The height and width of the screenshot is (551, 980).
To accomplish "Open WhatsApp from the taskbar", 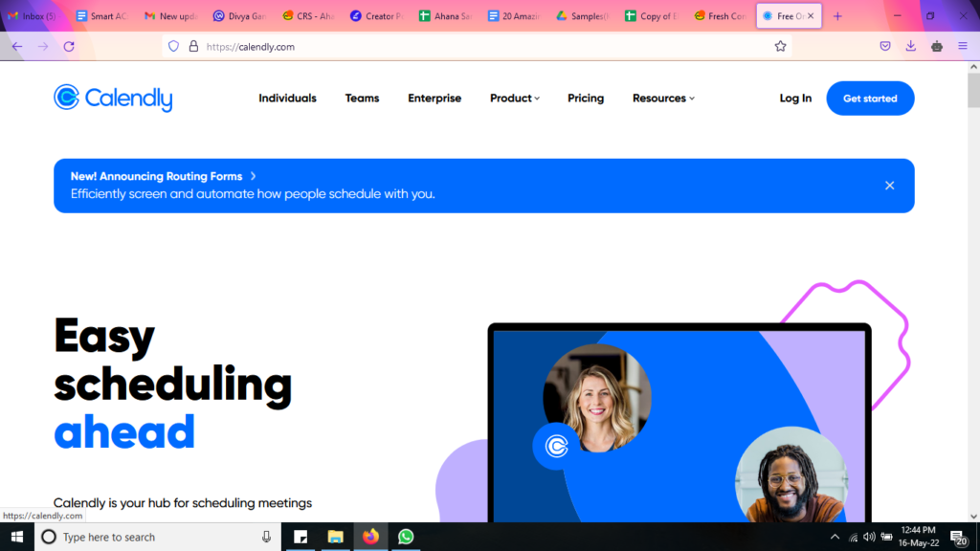I will [406, 537].
